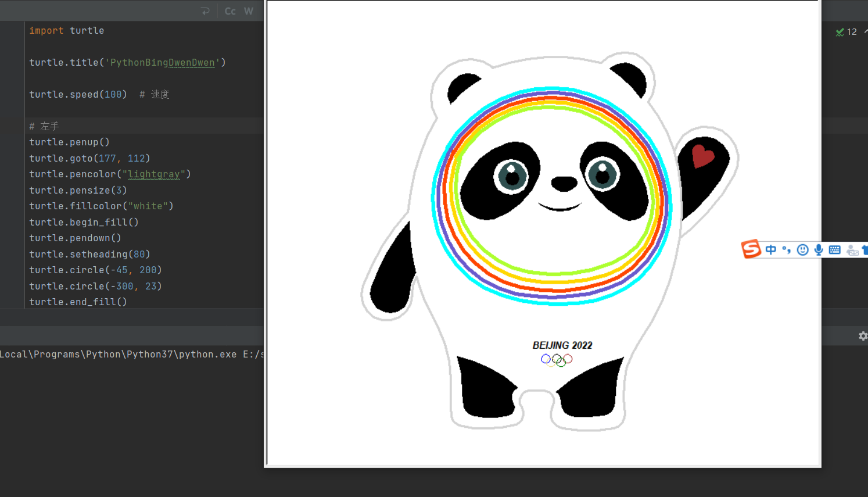
Task: Toggle punctuation mode on Sogou bar
Action: click(x=787, y=250)
